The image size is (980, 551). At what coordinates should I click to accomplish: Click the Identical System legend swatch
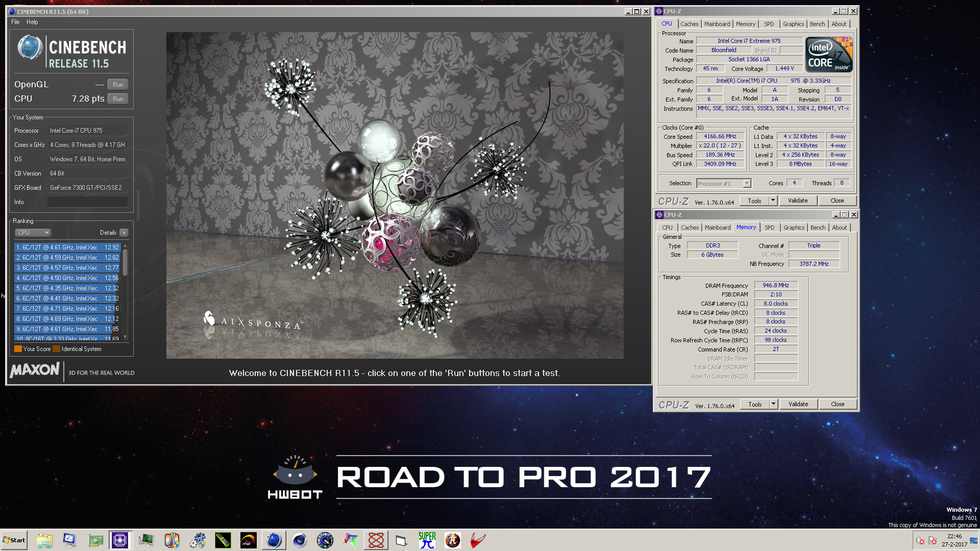tap(57, 349)
